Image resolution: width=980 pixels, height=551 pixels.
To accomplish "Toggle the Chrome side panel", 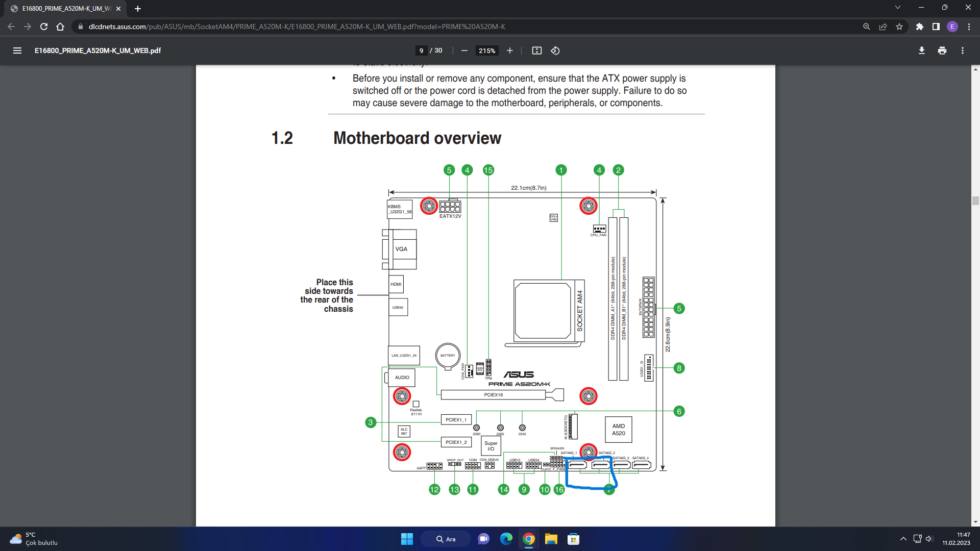I will pos(936,27).
